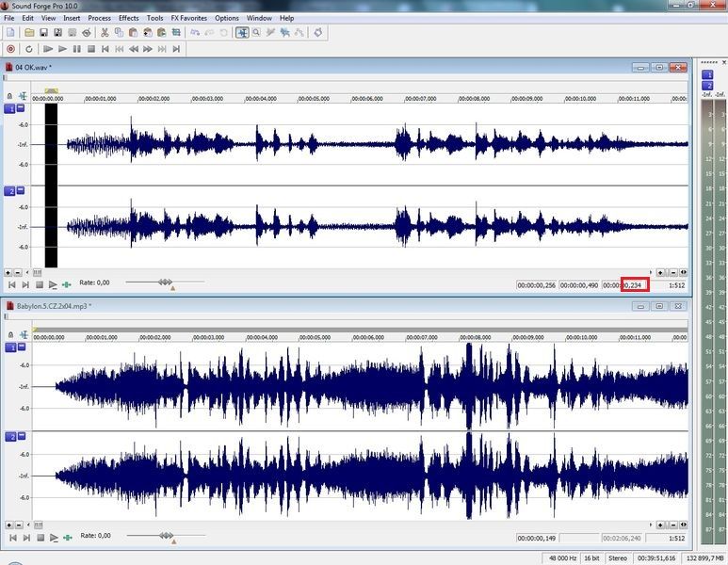Open the FX Favorites menu
The image size is (728, 565).
pyautogui.click(x=189, y=18)
